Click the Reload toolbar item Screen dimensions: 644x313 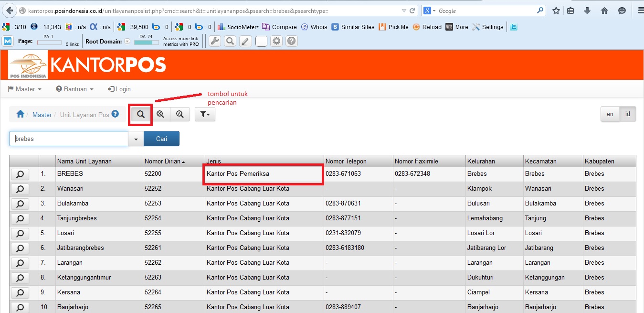coord(427,27)
